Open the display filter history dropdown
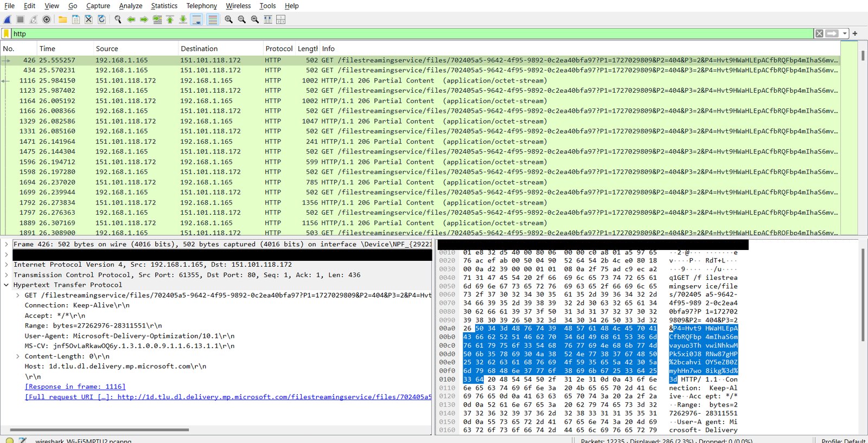This screenshot has height=443, width=868. (845, 34)
